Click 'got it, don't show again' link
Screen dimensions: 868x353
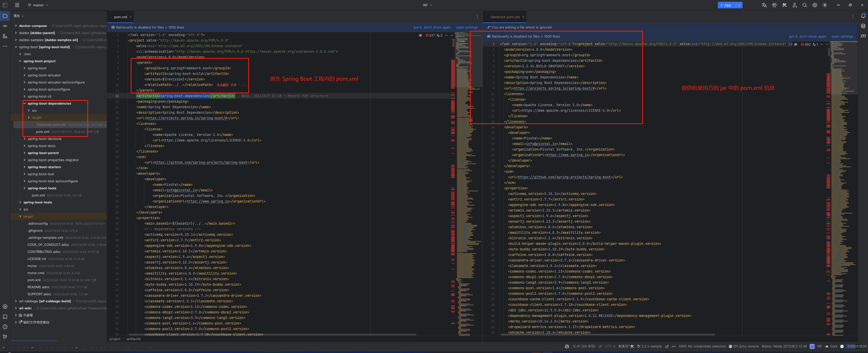[x=432, y=27]
